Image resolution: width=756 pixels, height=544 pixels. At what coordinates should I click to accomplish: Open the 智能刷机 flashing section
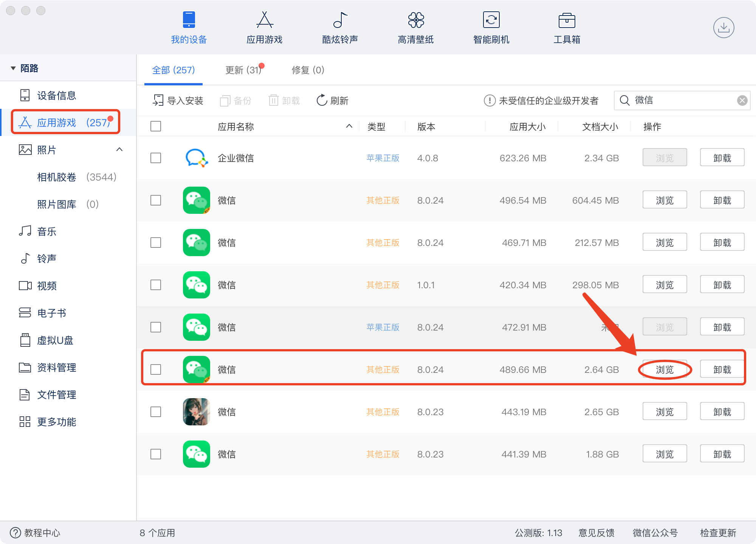click(x=491, y=28)
